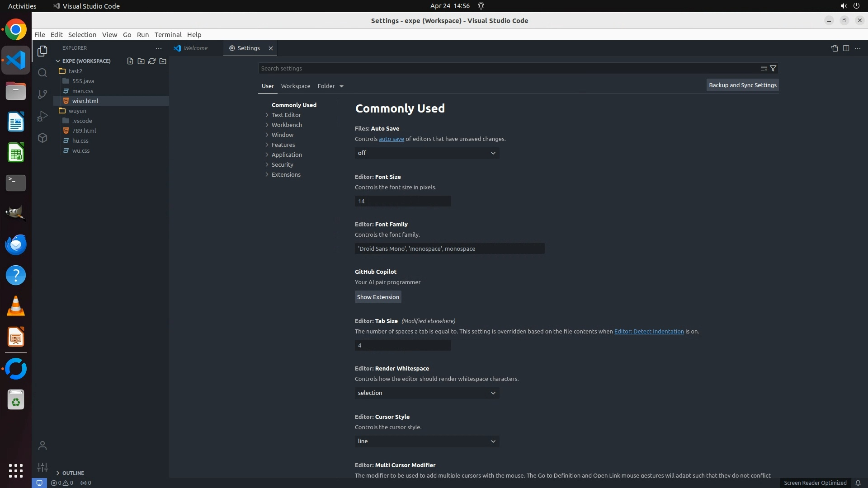
Task: Open Settings JSON file icon
Action: tap(834, 48)
